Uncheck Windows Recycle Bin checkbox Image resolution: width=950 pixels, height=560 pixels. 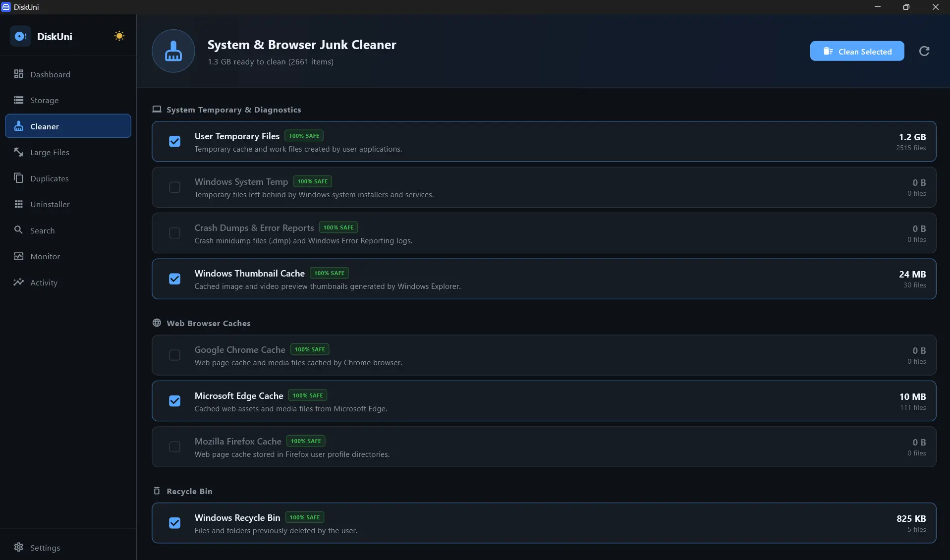pyautogui.click(x=174, y=523)
